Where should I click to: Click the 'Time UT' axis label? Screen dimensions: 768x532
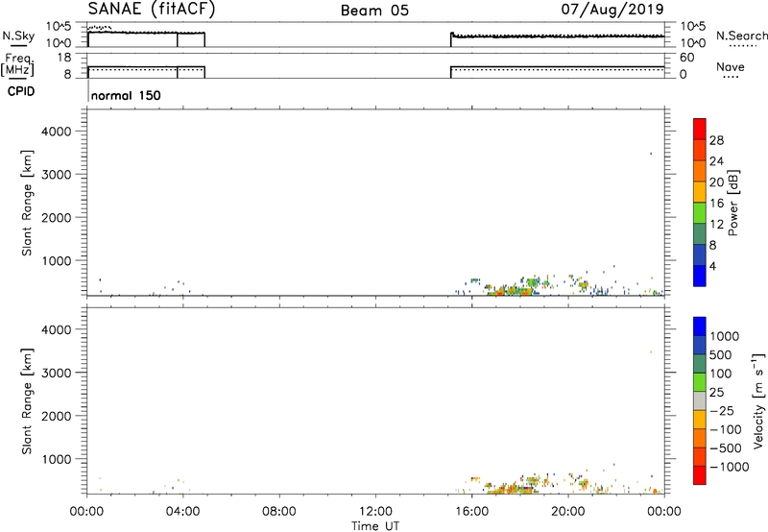pos(375,526)
